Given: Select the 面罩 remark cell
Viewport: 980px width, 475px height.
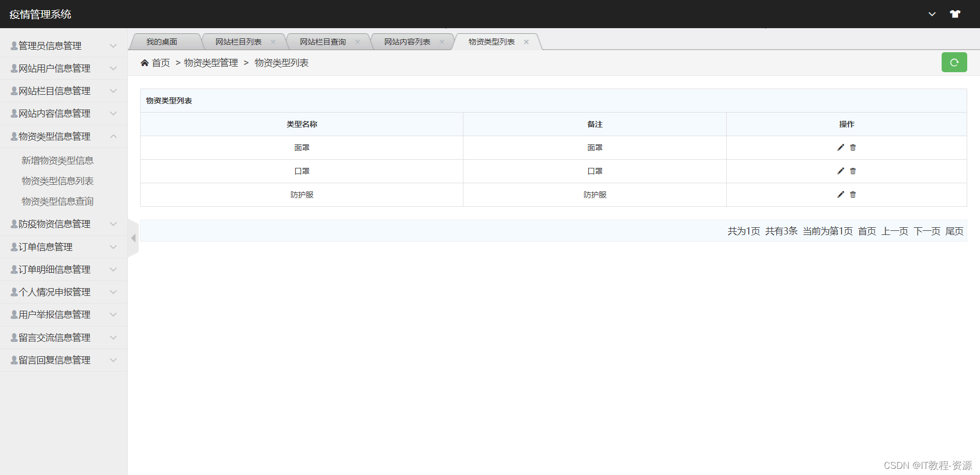Looking at the screenshot, I should tap(595, 147).
